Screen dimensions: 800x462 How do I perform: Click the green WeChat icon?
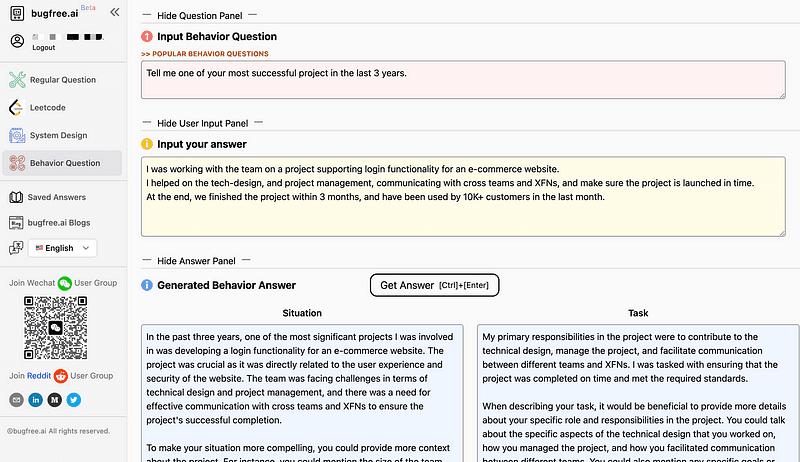tap(65, 283)
